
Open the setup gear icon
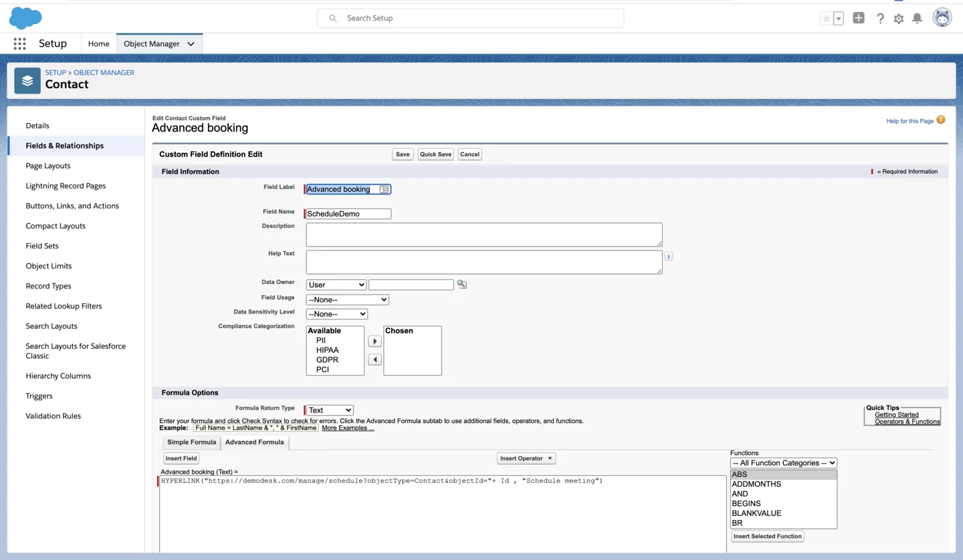coord(899,19)
